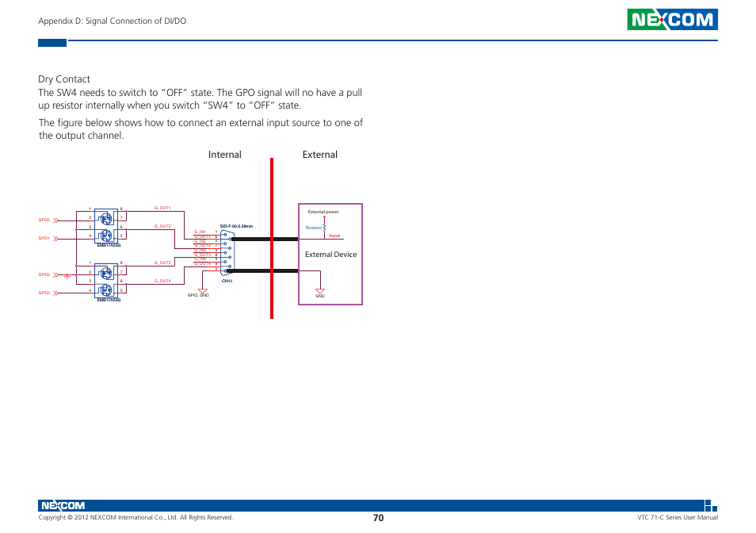
Task: Click the 'GPO2' signal label
Action: (44, 274)
